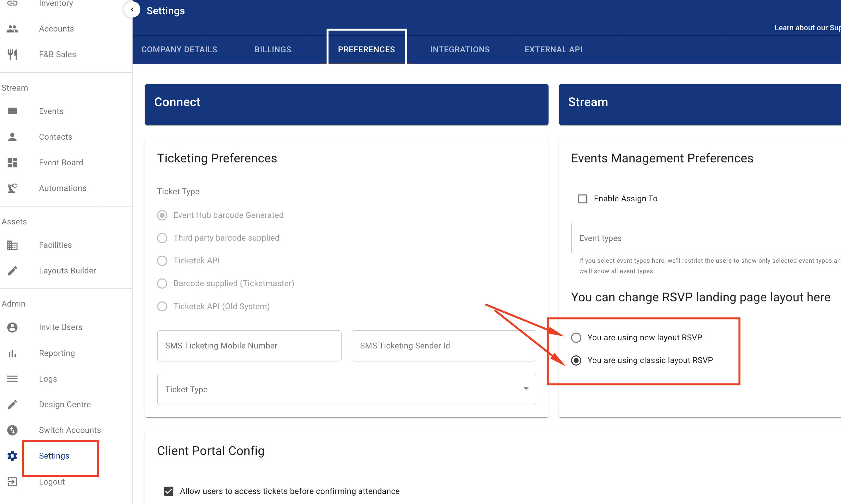Viewport: 841px width, 504px height.
Task: Click the Logout exit icon
Action: [12, 482]
